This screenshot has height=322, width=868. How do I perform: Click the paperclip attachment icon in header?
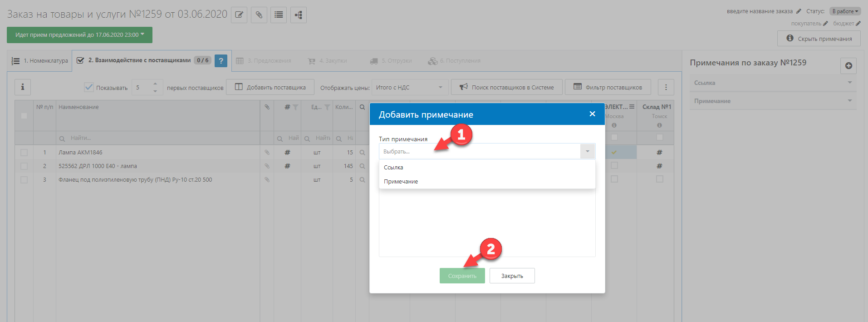tap(259, 15)
